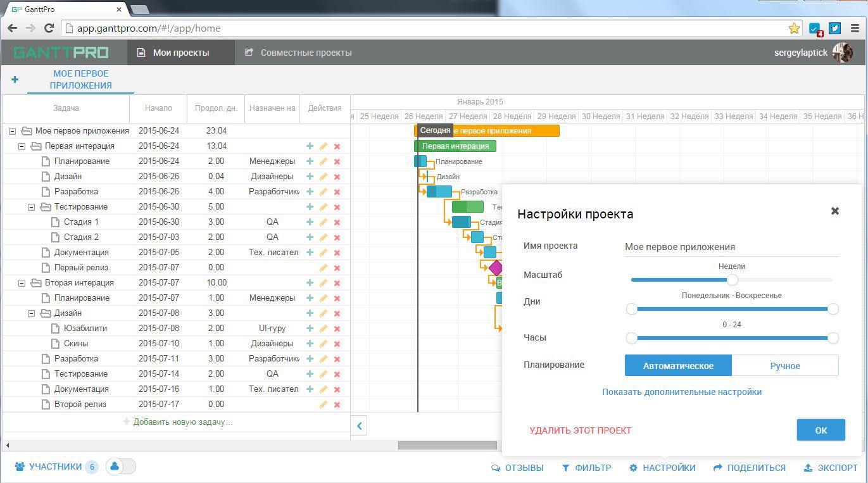Click the Первый релиз milestone diamond

click(x=496, y=268)
